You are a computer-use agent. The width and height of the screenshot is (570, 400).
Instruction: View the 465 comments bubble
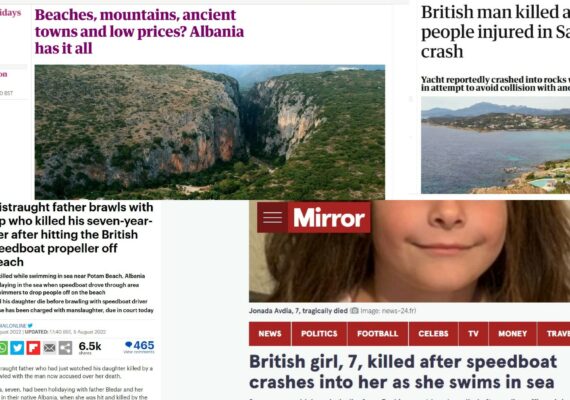point(140,346)
